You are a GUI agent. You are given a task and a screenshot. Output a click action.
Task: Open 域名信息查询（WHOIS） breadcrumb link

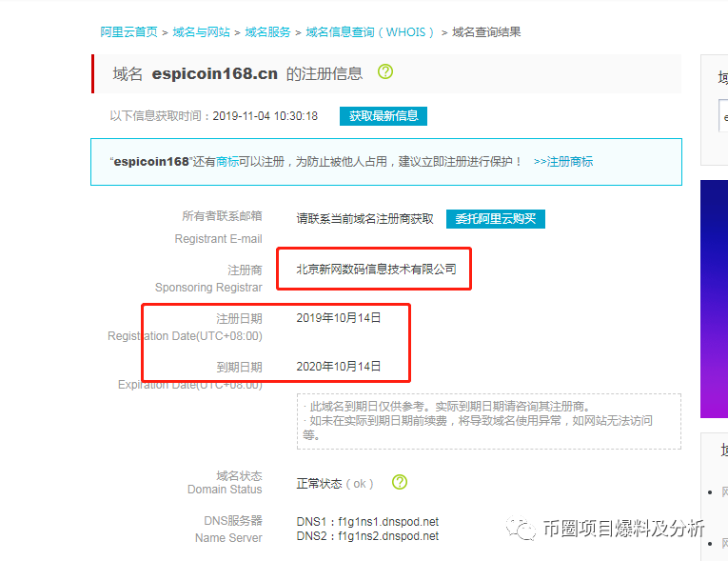(x=369, y=32)
